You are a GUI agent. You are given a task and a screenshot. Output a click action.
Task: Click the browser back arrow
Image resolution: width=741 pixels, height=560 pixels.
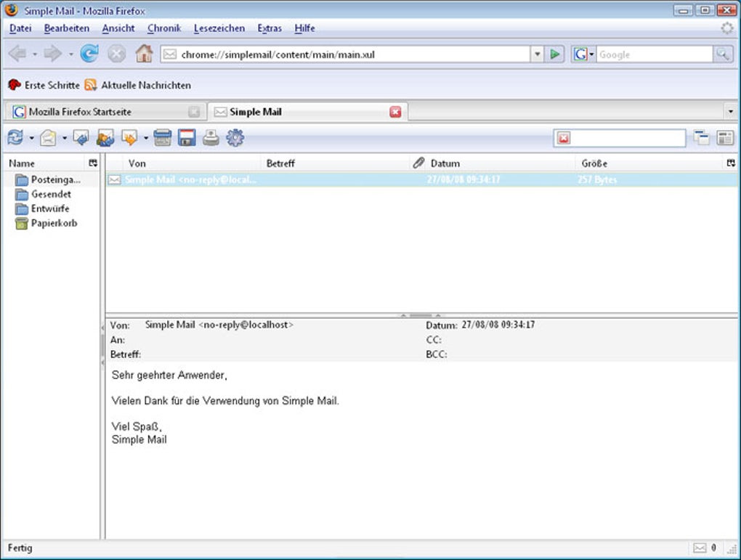[17, 54]
